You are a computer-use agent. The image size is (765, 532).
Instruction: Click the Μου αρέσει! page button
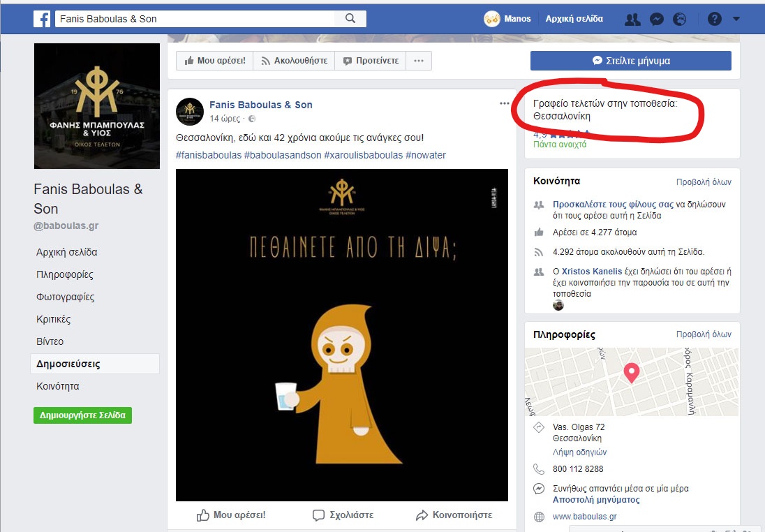(x=215, y=61)
